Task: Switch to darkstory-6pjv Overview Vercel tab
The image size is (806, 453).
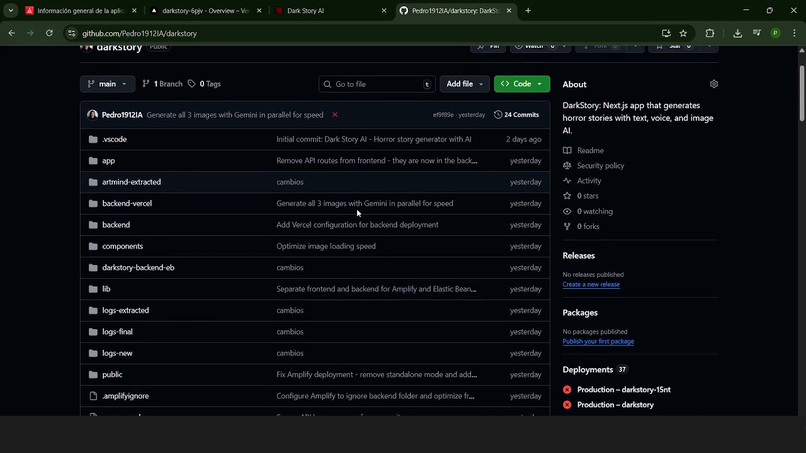Action: pyautogui.click(x=198, y=10)
